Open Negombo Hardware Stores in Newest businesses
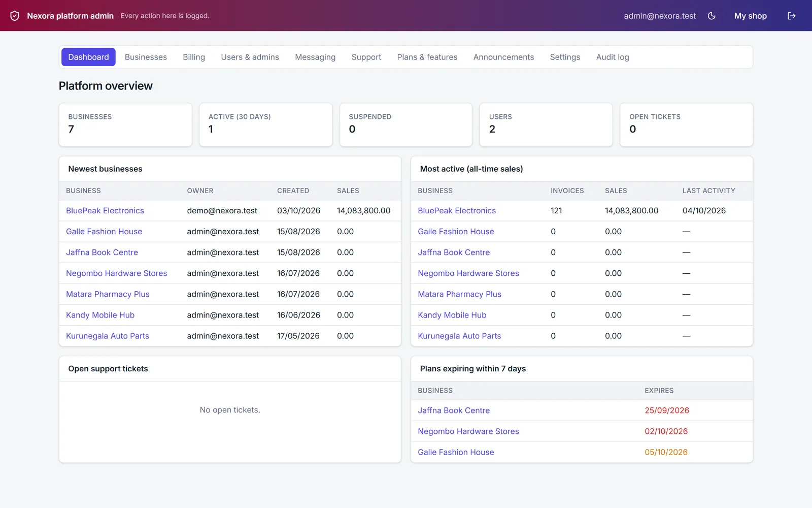Image resolution: width=812 pixels, height=508 pixels. pos(117,273)
